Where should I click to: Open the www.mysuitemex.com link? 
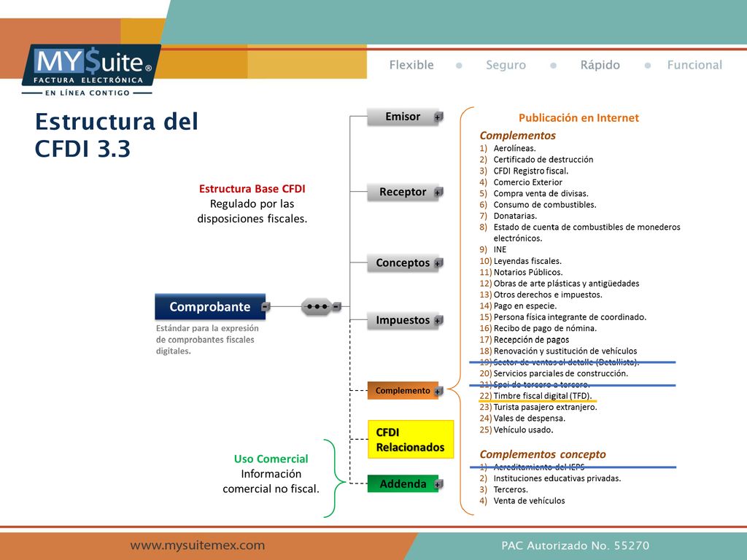[x=197, y=545]
